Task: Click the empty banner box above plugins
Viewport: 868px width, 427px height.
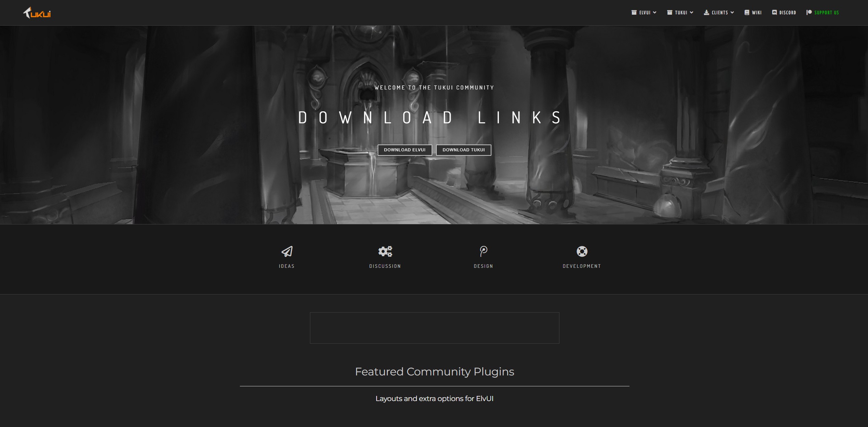Action: 434,328
